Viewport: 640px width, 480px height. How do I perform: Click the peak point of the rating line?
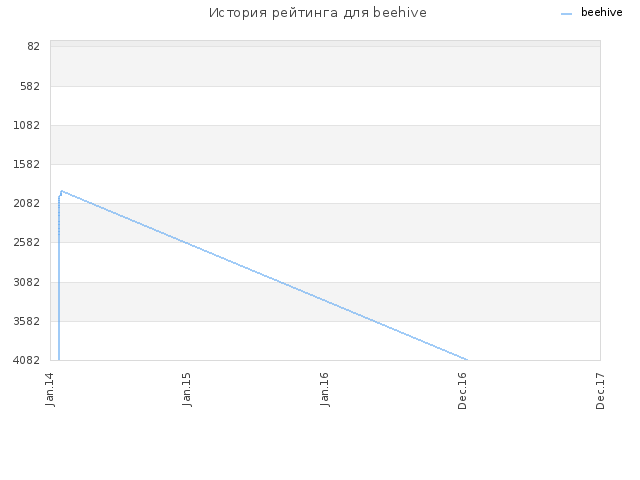[x=62, y=191]
